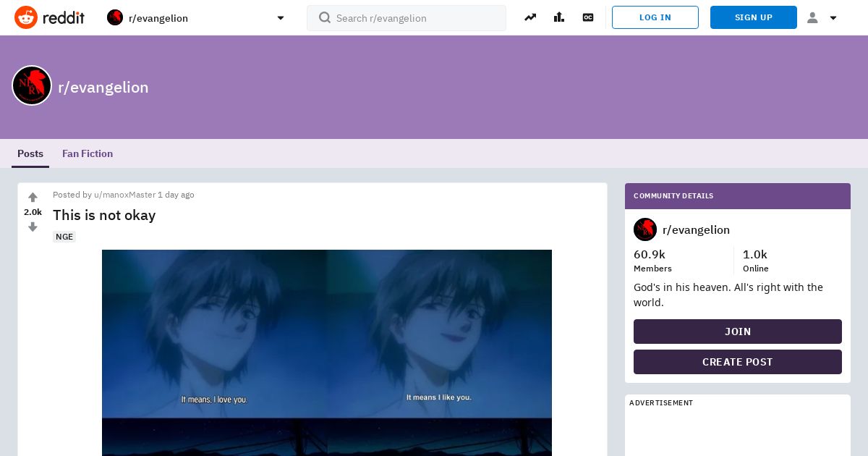Open the Fan Fiction tab
The height and width of the screenshot is (456, 868).
[x=88, y=153]
